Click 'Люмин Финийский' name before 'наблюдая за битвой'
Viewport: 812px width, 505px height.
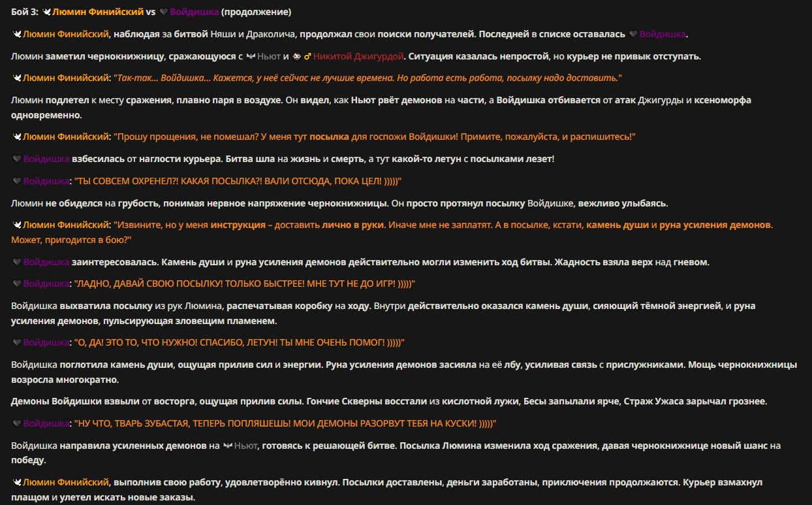[x=65, y=34]
